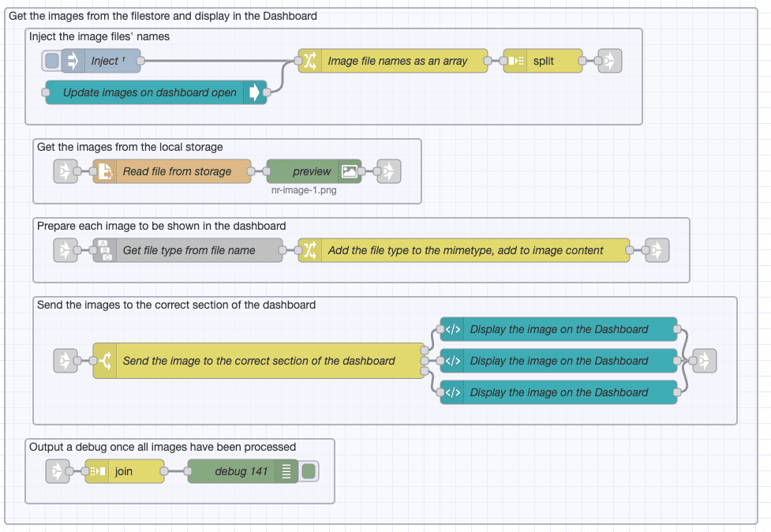Select the Add the file type to mimetype node
The image size is (771, 532).
click(x=466, y=250)
